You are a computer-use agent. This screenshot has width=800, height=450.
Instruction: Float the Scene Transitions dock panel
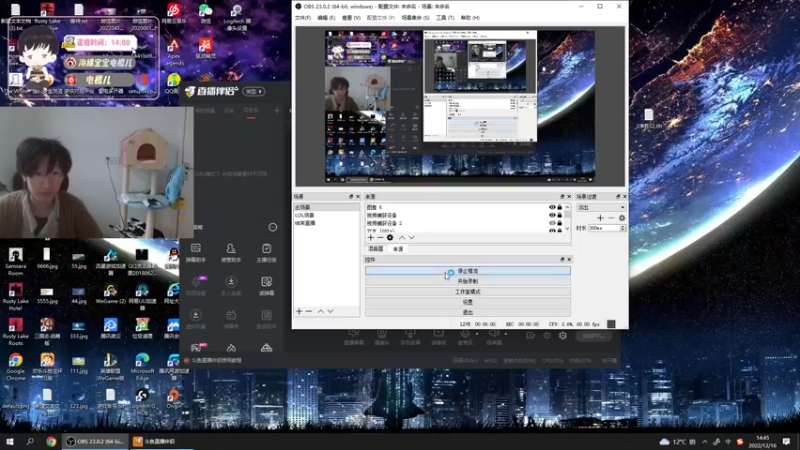pyautogui.click(x=618, y=196)
